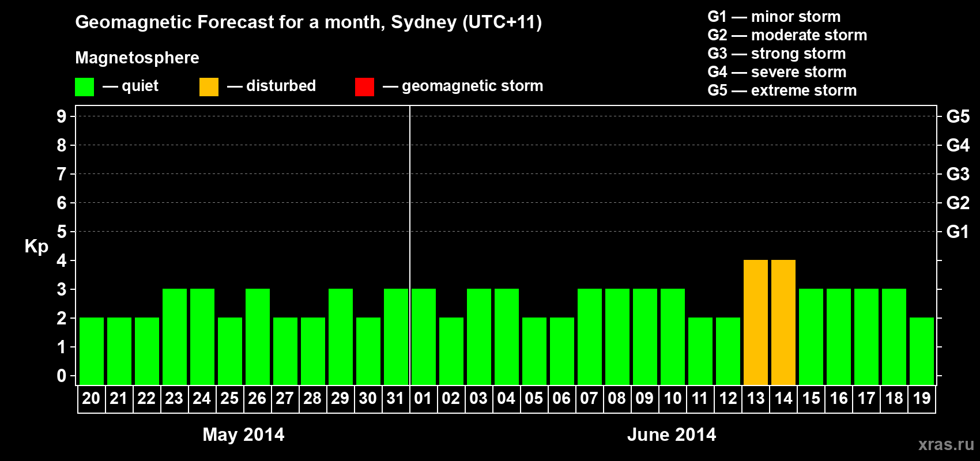The height and width of the screenshot is (461, 980).
Task: Click the date label 19 on the axis
Action: click(921, 398)
